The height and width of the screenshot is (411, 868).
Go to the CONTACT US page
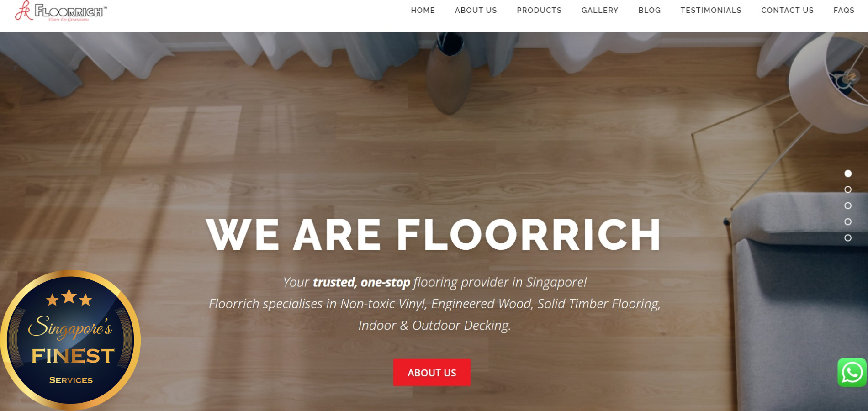point(787,10)
